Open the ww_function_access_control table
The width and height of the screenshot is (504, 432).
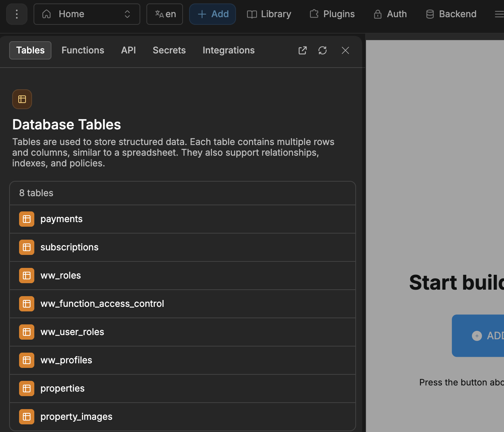pos(102,304)
